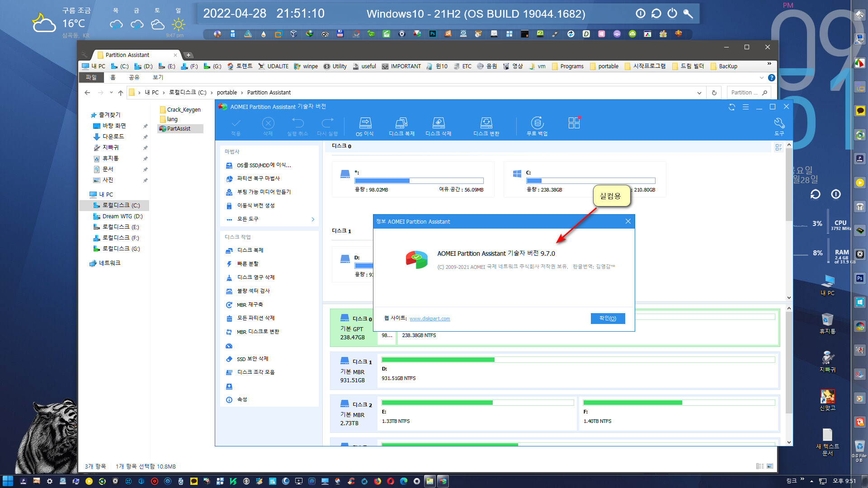Click the refresh icon in AOMEI title bar
Screen dimensions: 868x488
(732, 107)
